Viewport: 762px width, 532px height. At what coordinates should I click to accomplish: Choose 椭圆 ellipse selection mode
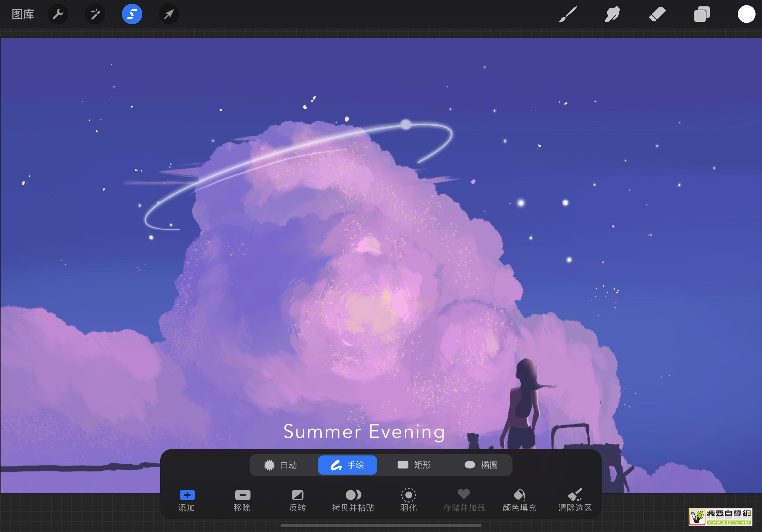point(481,465)
